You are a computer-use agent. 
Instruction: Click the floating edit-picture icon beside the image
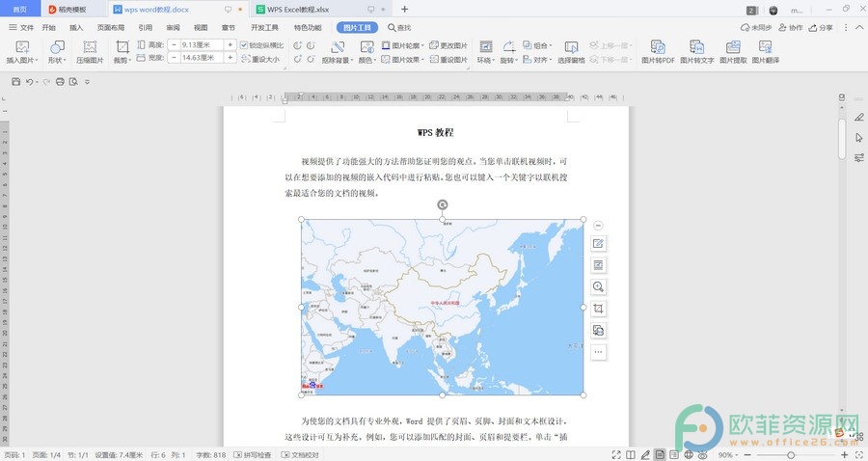pos(598,243)
